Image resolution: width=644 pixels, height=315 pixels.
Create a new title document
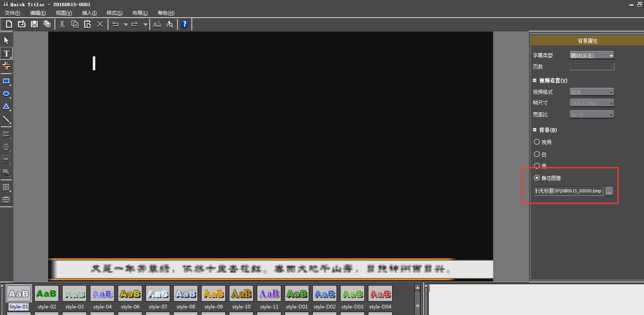[9, 24]
